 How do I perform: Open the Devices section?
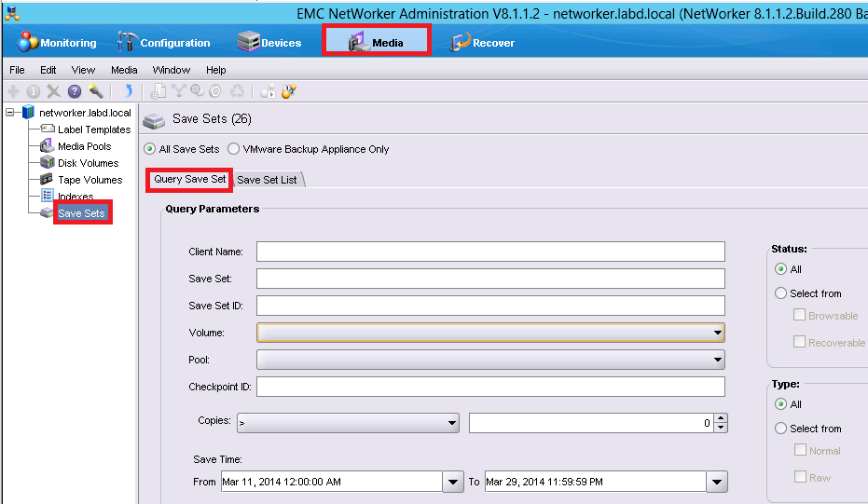269,43
